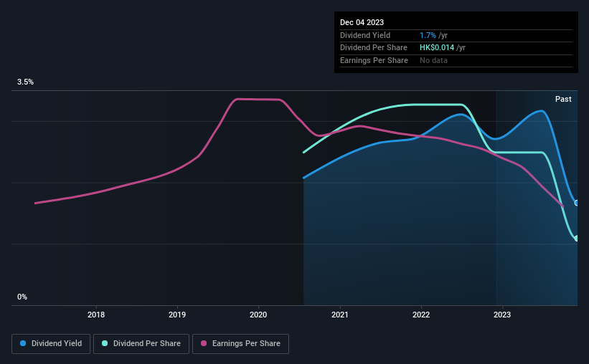This screenshot has width=589, height=364.
Task: Click the 0% y-axis label
Action: pyautogui.click(x=22, y=297)
